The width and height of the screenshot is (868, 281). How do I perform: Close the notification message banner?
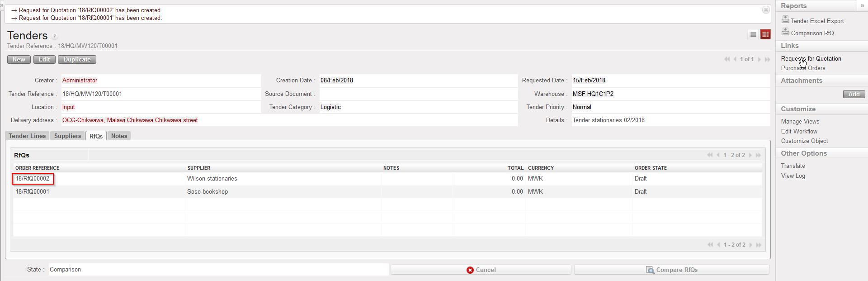coord(766,10)
